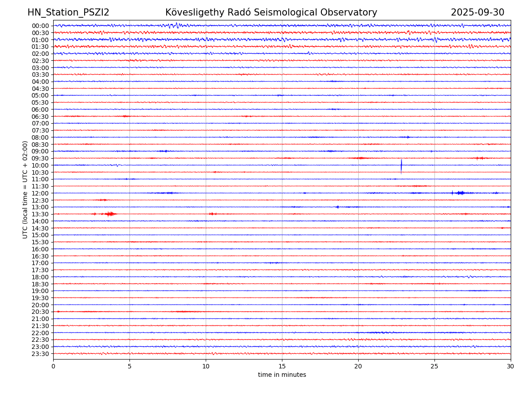The height and width of the screenshot is (399, 532).
Task: Select the 00:00 row label
Action: 40,26
